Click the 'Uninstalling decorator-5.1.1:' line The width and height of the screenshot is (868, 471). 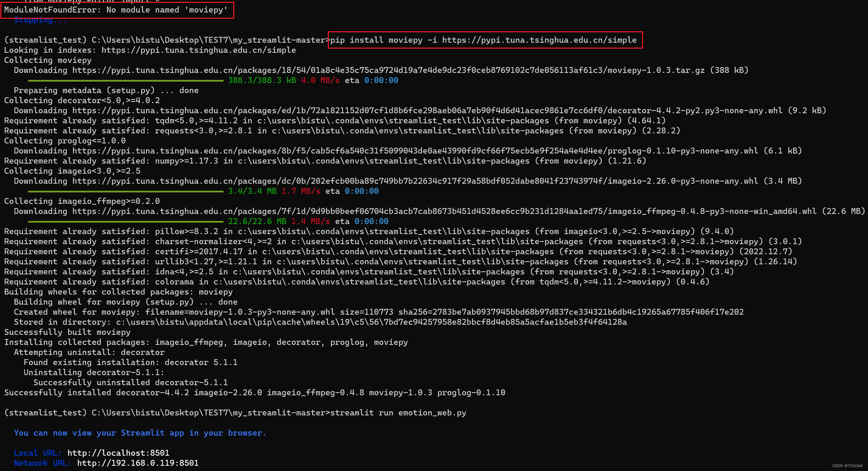click(94, 373)
